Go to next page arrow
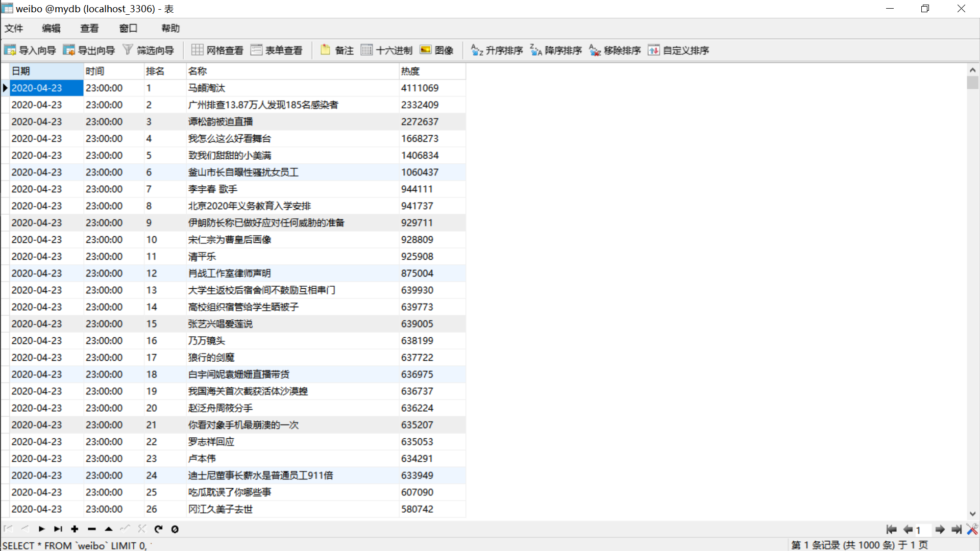This screenshot has height=551, width=980. [940, 530]
